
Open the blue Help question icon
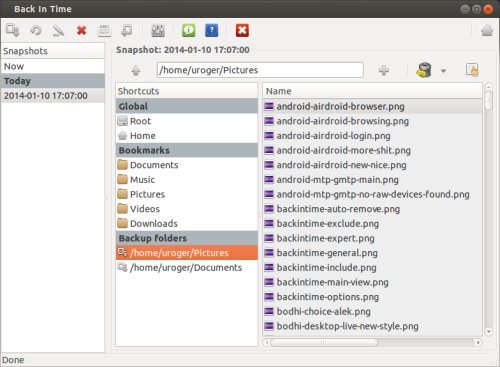pyautogui.click(x=212, y=30)
